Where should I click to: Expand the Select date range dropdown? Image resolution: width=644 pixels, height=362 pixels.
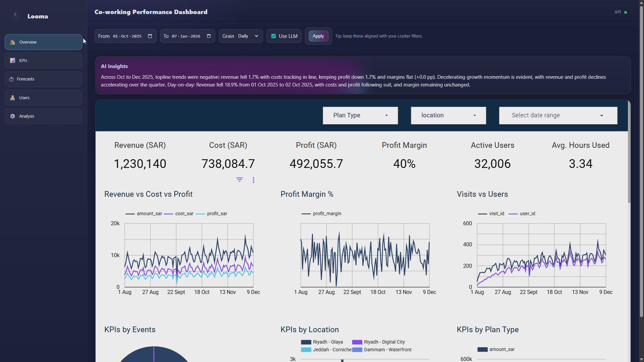558,116
